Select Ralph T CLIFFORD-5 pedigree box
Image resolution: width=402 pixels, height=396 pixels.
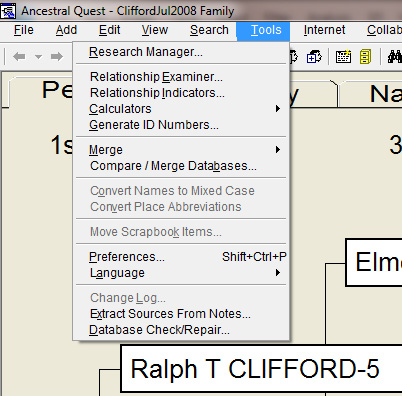(261, 369)
